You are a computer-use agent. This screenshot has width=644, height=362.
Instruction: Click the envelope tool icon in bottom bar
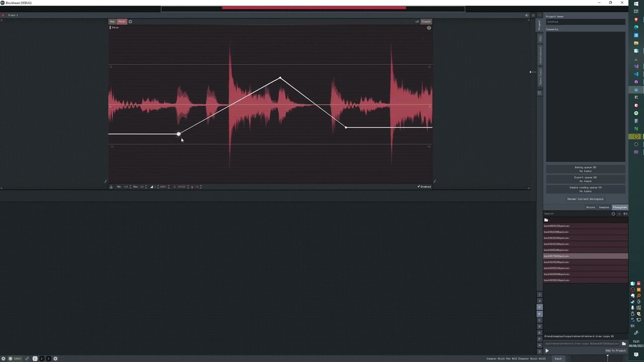coord(111,187)
